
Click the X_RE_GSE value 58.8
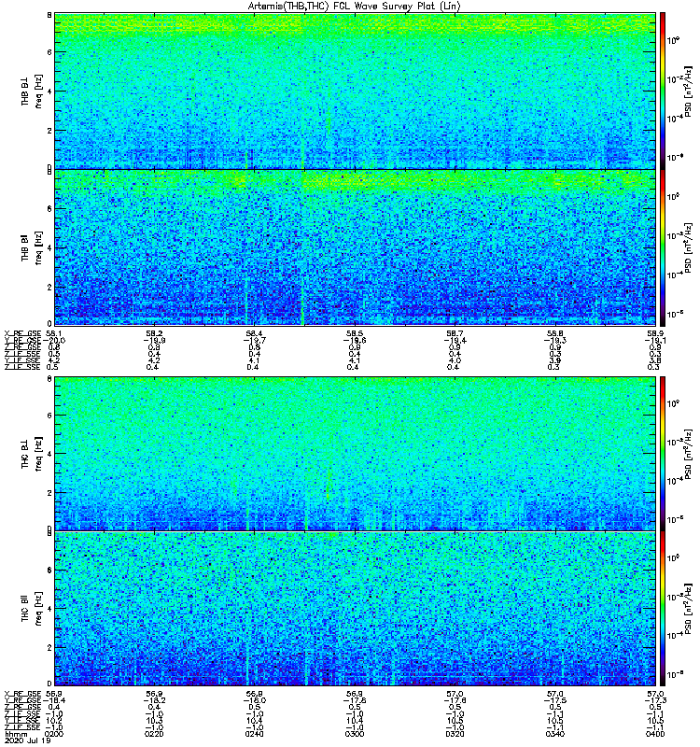point(554,333)
